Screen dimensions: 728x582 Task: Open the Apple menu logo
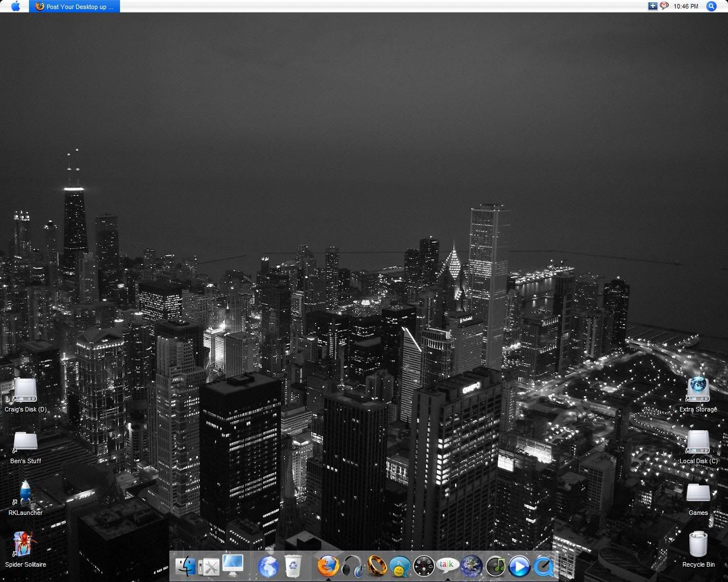[x=16, y=6]
